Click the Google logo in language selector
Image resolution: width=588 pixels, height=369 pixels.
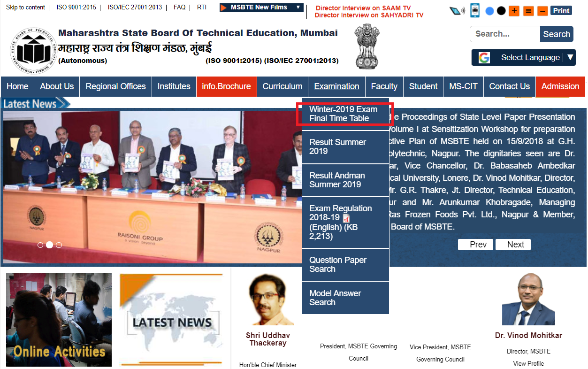click(x=484, y=58)
